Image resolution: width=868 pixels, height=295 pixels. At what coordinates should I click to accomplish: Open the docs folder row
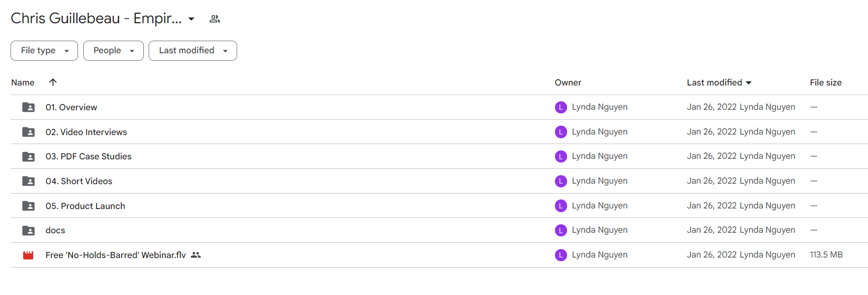click(439, 230)
